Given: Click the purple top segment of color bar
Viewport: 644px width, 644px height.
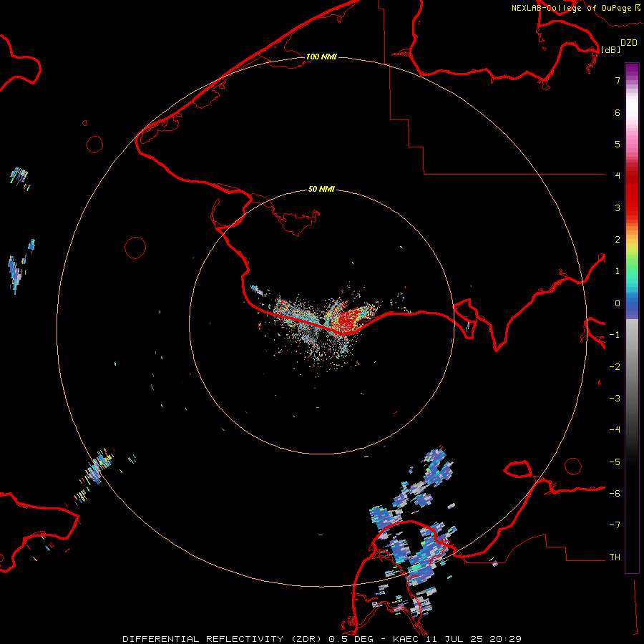Looking at the screenshot, I should click(x=632, y=71).
